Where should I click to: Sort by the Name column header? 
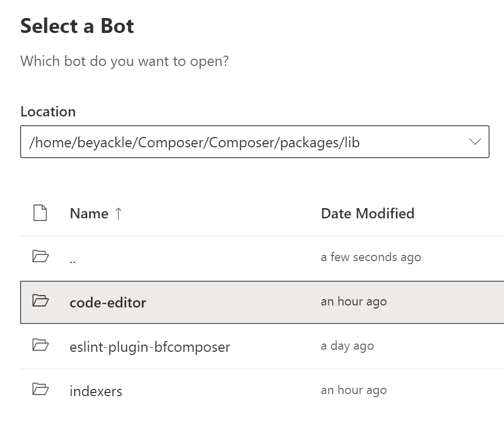(89, 214)
